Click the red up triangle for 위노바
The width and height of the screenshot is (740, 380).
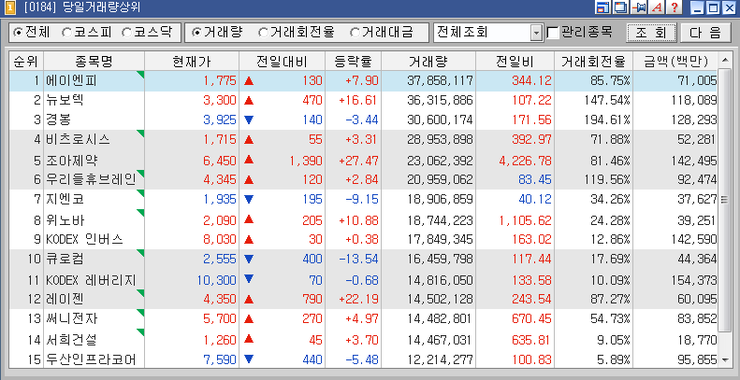pyautogui.click(x=249, y=220)
